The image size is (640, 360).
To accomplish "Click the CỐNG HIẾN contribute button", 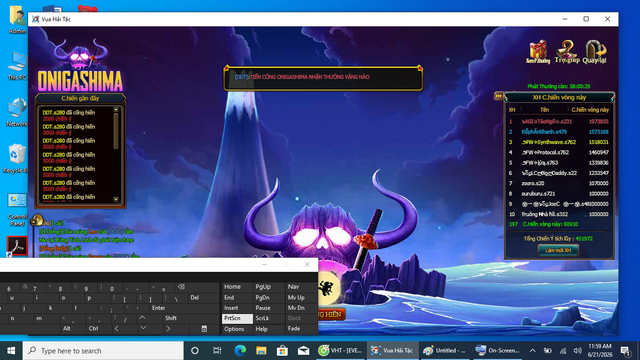I will (x=330, y=314).
